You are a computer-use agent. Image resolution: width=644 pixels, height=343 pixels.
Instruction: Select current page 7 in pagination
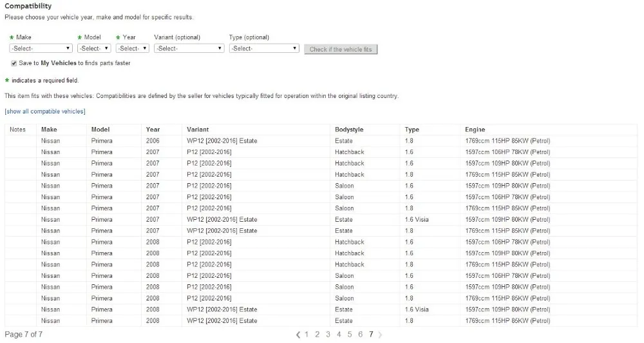pos(371,335)
